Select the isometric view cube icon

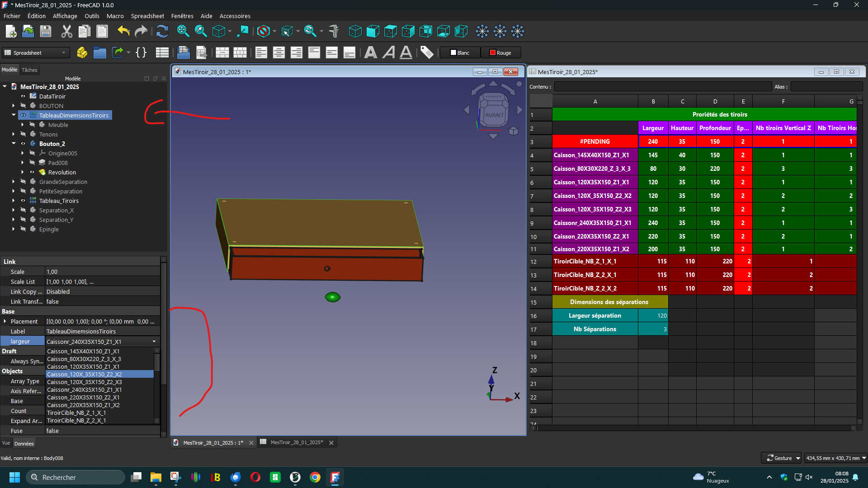click(x=355, y=31)
